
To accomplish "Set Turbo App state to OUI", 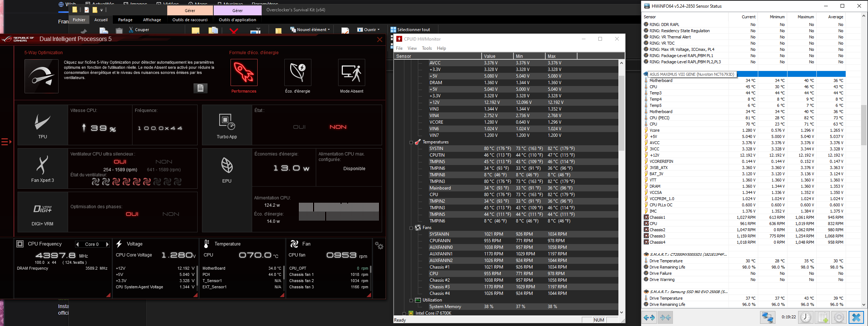I will pos(299,127).
